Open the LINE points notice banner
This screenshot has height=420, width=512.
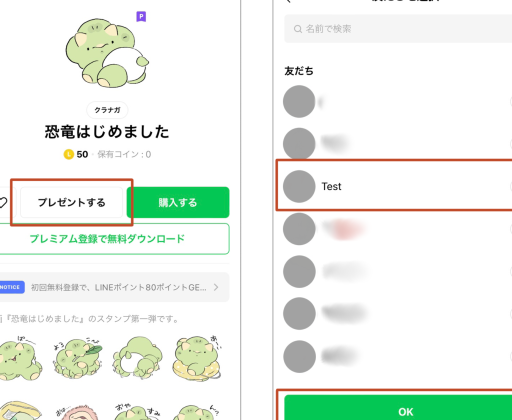pyautogui.click(x=114, y=287)
